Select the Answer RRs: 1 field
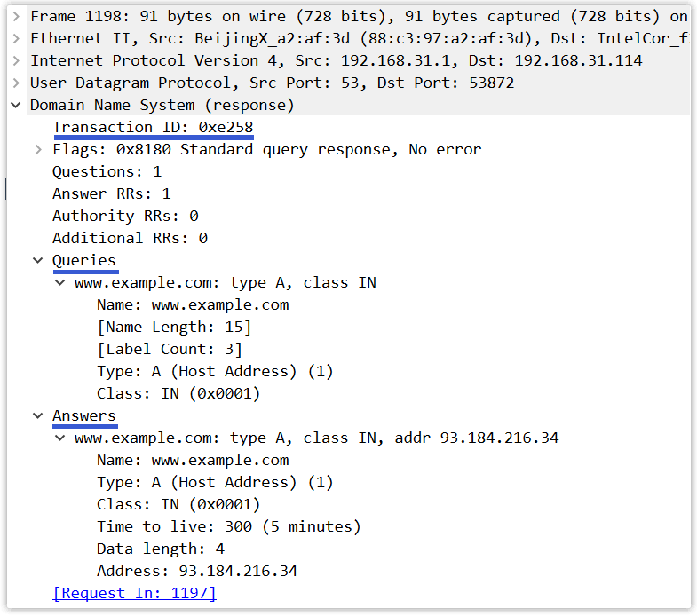The width and height of the screenshot is (697, 616). [x=112, y=194]
